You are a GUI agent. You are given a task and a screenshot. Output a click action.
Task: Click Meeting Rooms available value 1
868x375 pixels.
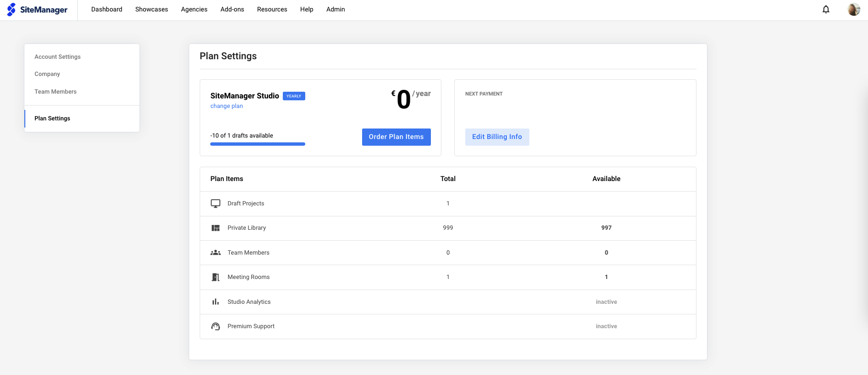click(606, 277)
